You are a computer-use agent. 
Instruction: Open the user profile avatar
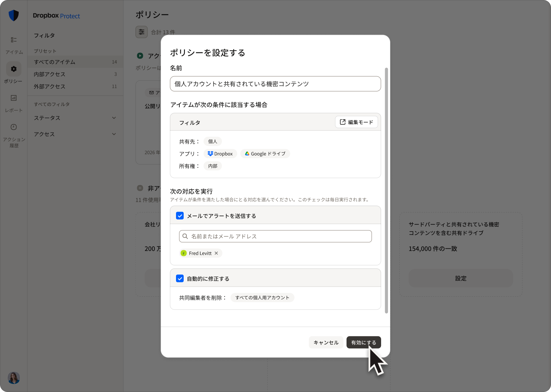[14, 378]
